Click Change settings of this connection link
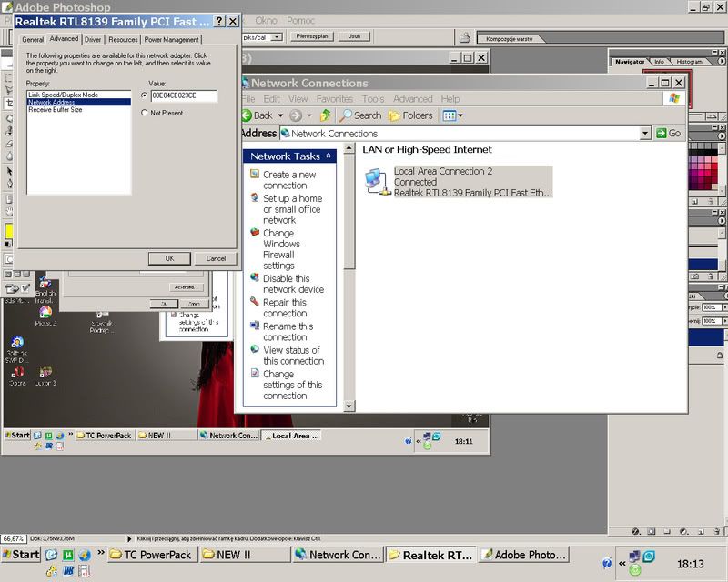 (292, 385)
